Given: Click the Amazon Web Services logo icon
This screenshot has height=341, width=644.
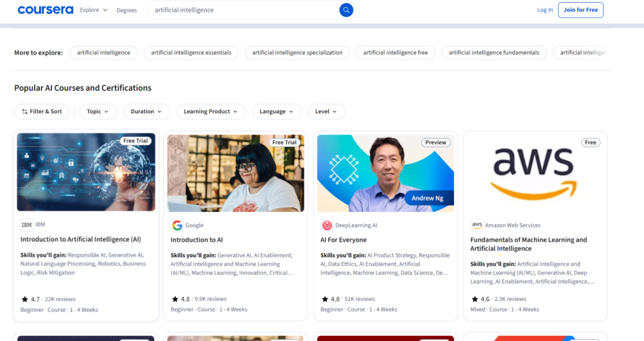Looking at the screenshot, I should coord(477,225).
